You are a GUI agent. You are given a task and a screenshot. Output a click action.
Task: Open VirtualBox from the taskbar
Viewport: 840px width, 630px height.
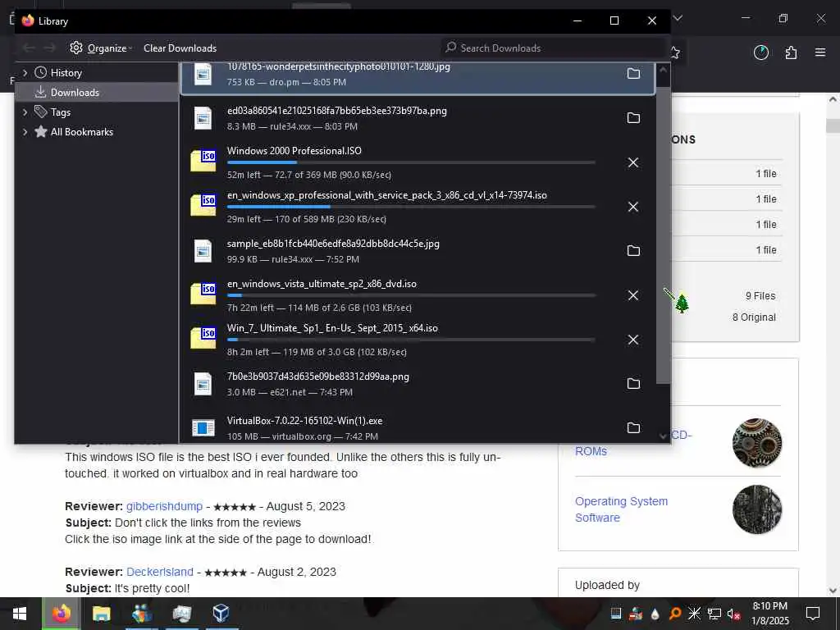[221, 614]
